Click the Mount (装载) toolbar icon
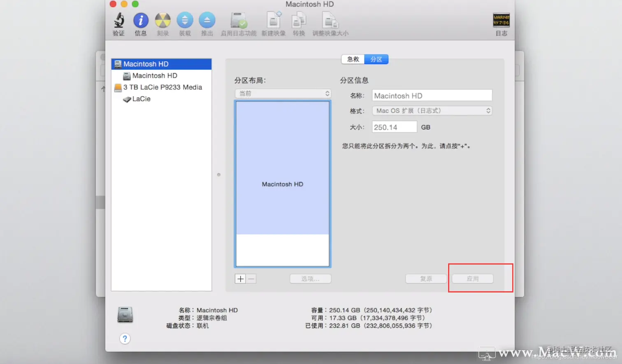The image size is (622, 364). pyautogui.click(x=185, y=20)
